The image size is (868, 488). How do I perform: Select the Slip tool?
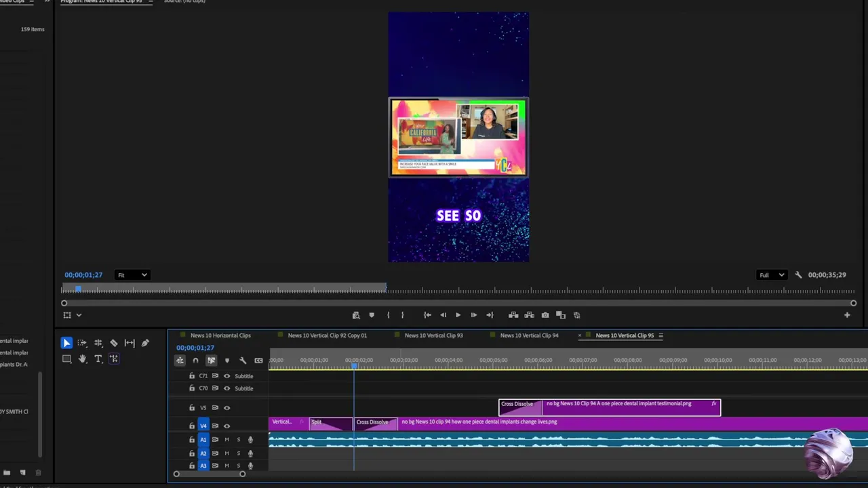click(x=130, y=343)
